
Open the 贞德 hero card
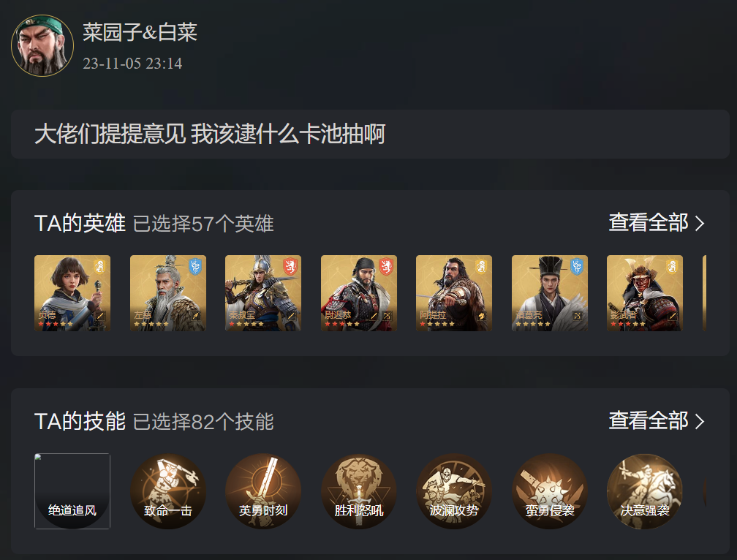[72, 293]
